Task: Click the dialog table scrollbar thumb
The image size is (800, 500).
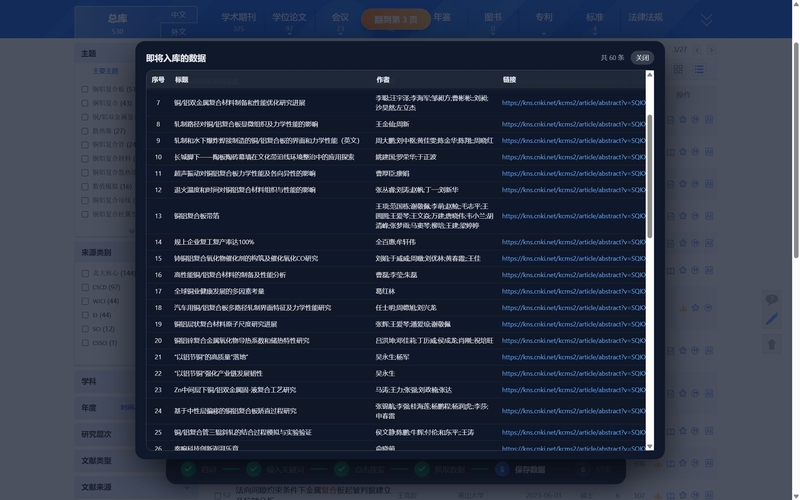Action: pos(649,176)
